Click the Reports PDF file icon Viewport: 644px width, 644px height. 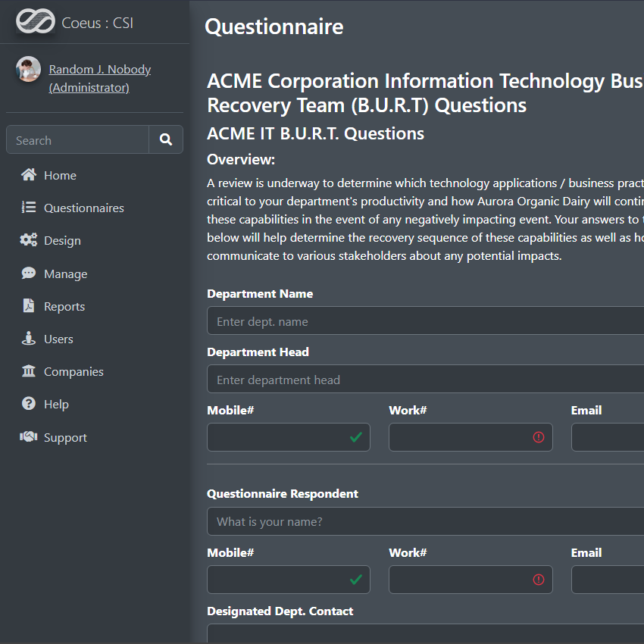coord(29,306)
